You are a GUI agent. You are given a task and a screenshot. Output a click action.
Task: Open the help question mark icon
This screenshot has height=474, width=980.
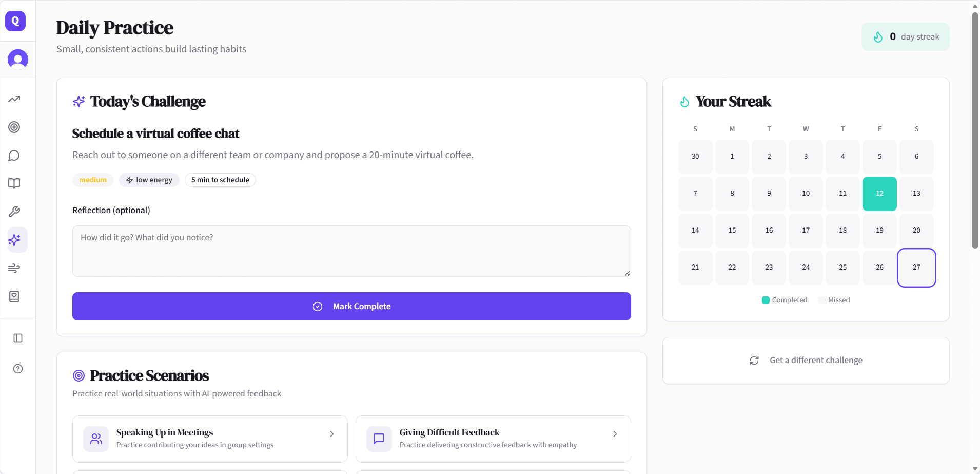coord(18,369)
